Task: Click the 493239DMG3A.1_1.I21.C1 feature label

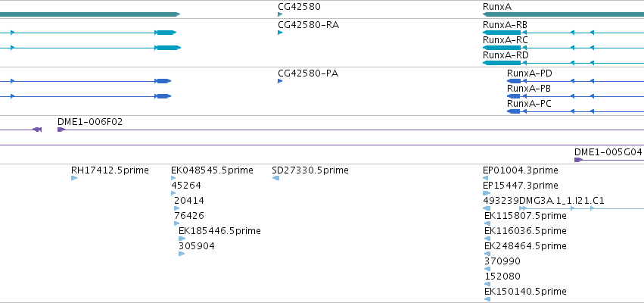Action: pos(543,201)
